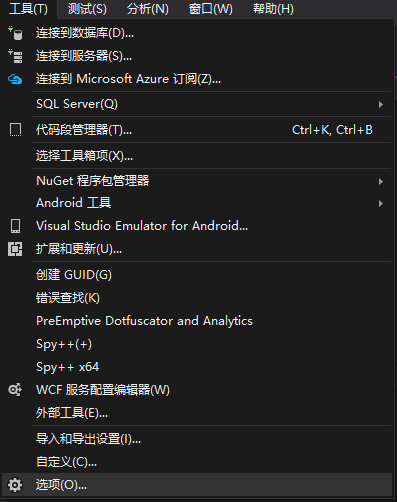The height and width of the screenshot is (502, 397).
Task: Click the phone emulator icon
Action: [x=15, y=226]
